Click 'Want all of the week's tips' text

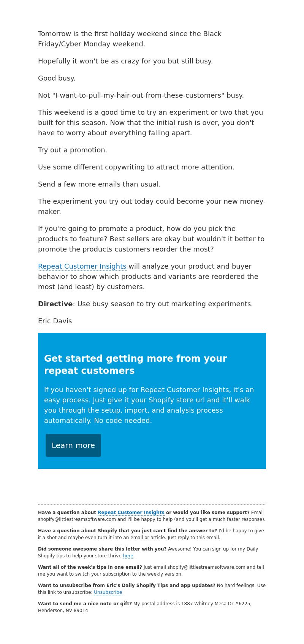tap(90, 567)
